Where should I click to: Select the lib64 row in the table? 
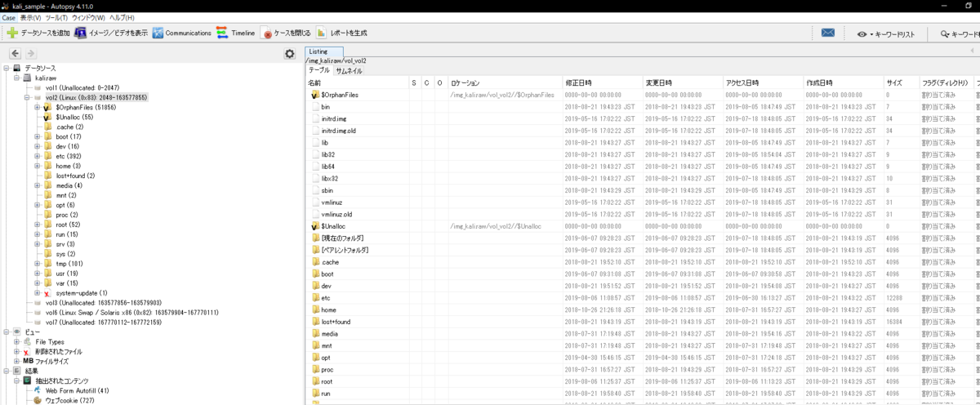(x=642, y=167)
